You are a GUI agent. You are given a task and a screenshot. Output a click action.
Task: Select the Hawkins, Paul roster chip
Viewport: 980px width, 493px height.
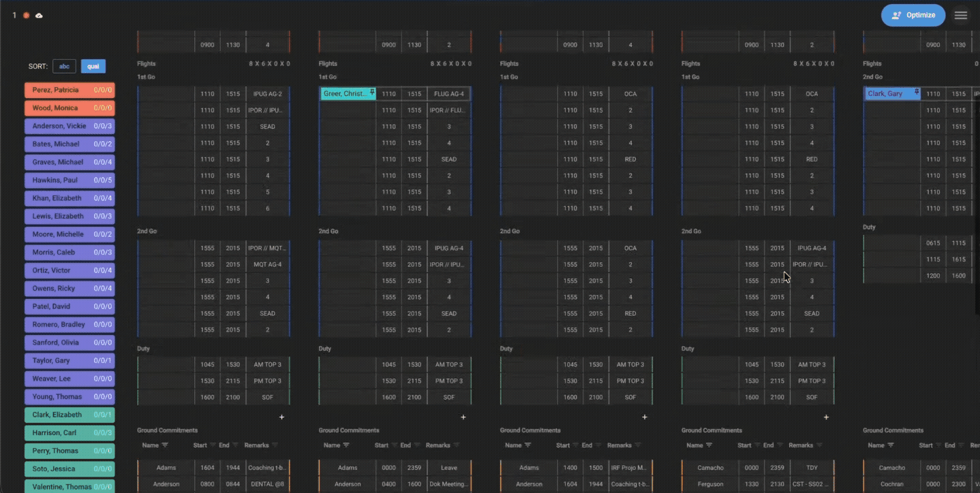(70, 180)
